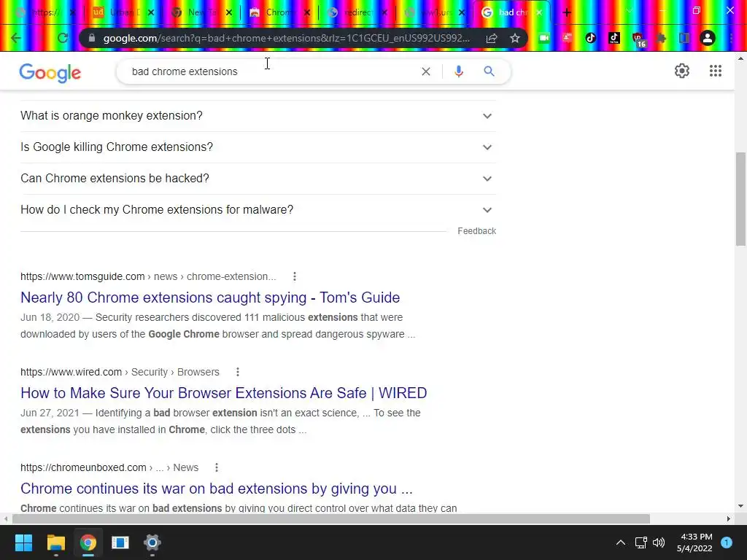Open the round TikTok extension icon

click(591, 38)
